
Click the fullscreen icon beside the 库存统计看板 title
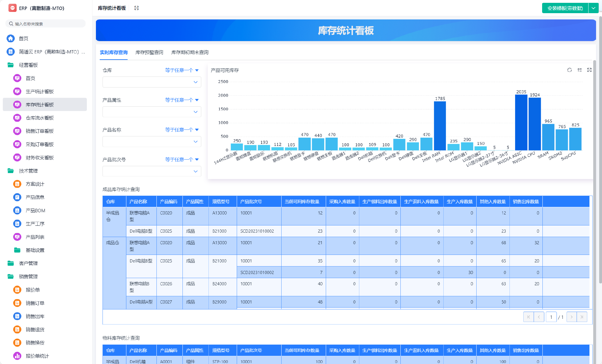136,8
